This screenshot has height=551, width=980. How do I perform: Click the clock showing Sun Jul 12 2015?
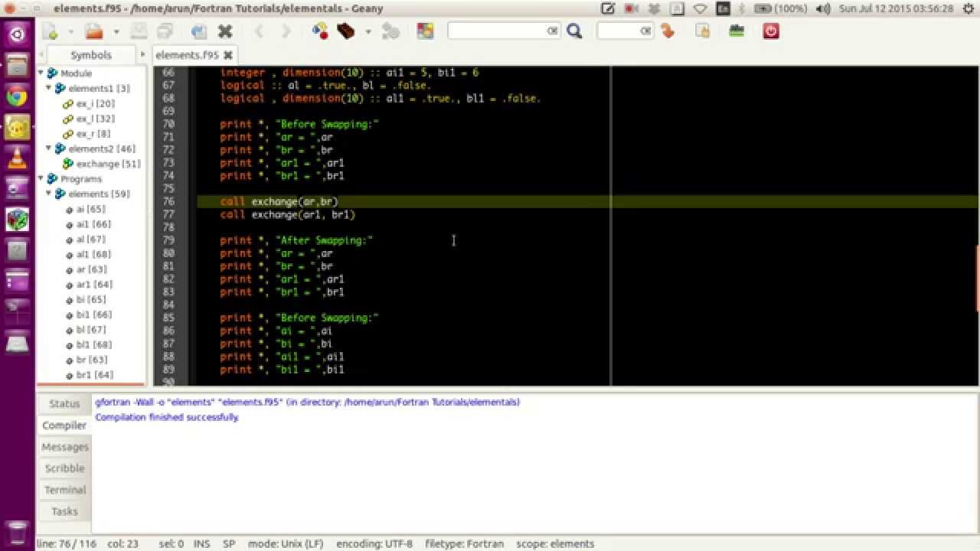tap(896, 8)
